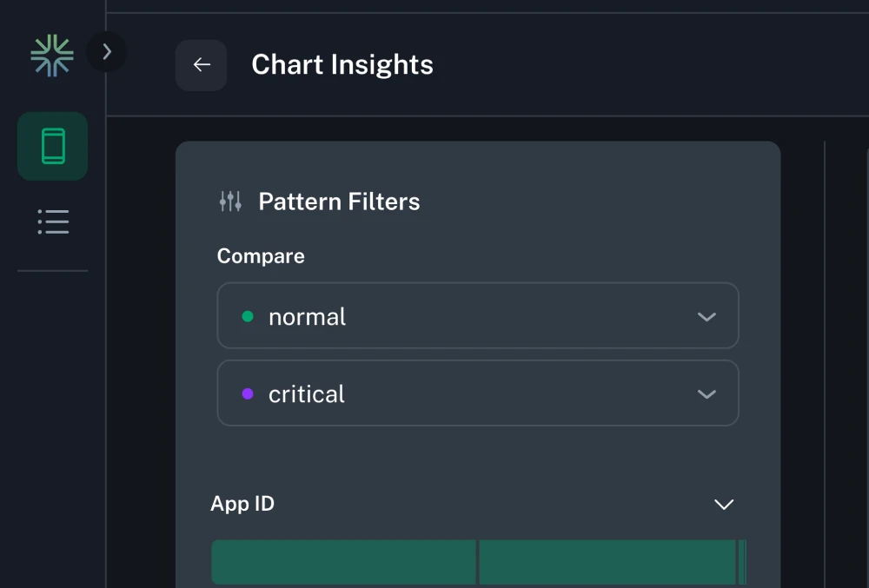Click the chevron inside the normal dropdown
This screenshot has height=588, width=869.
click(x=706, y=316)
